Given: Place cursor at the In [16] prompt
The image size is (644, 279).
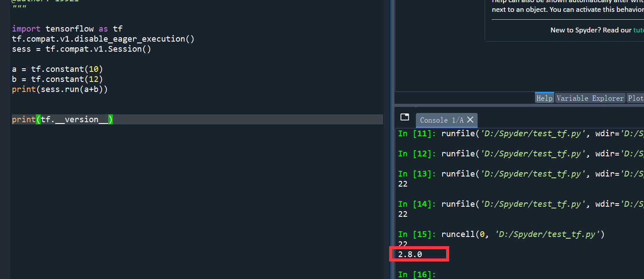Looking at the screenshot, I should (417, 275).
